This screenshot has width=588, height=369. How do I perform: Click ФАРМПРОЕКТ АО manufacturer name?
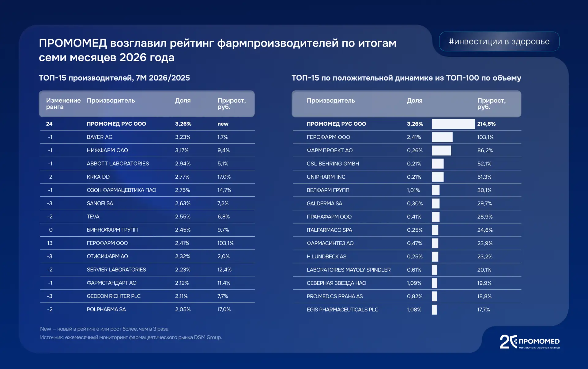click(x=330, y=150)
